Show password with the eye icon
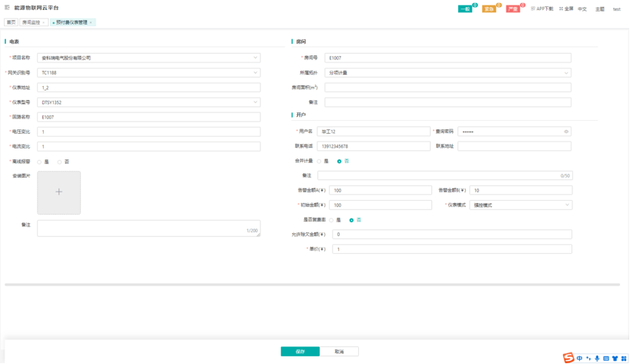The width and height of the screenshot is (630, 364). click(566, 132)
